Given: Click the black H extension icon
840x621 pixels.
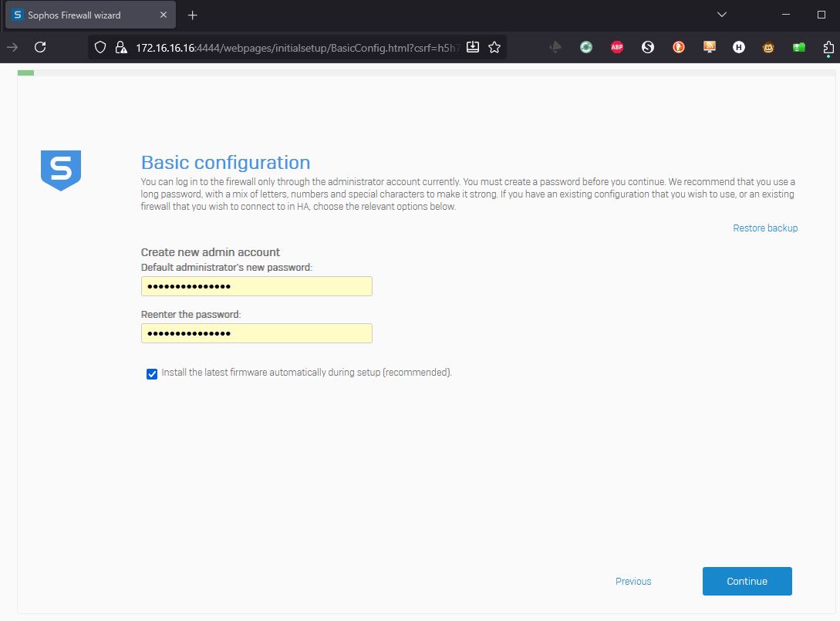Looking at the screenshot, I should click(x=739, y=47).
